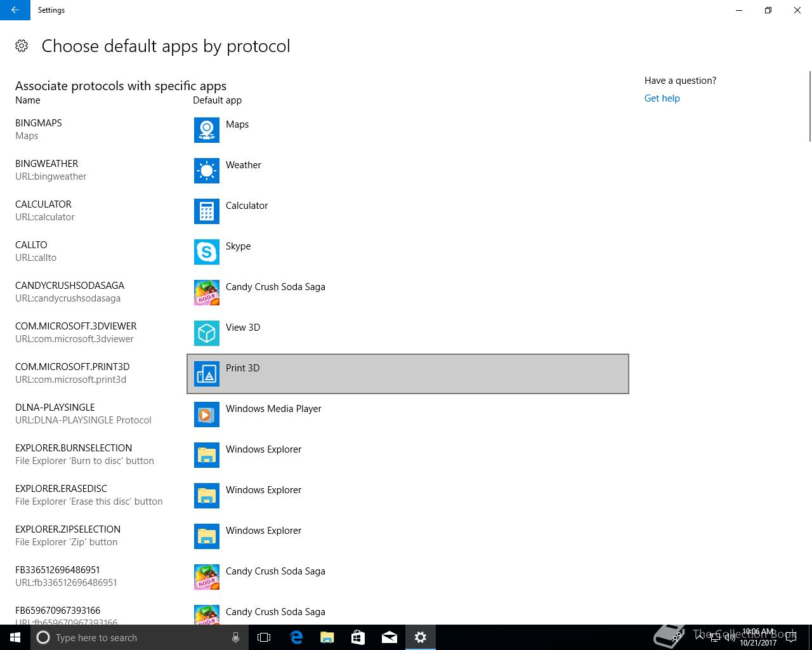The image size is (812, 650).
Task: Change default app labeled Skype
Action: 408,252
